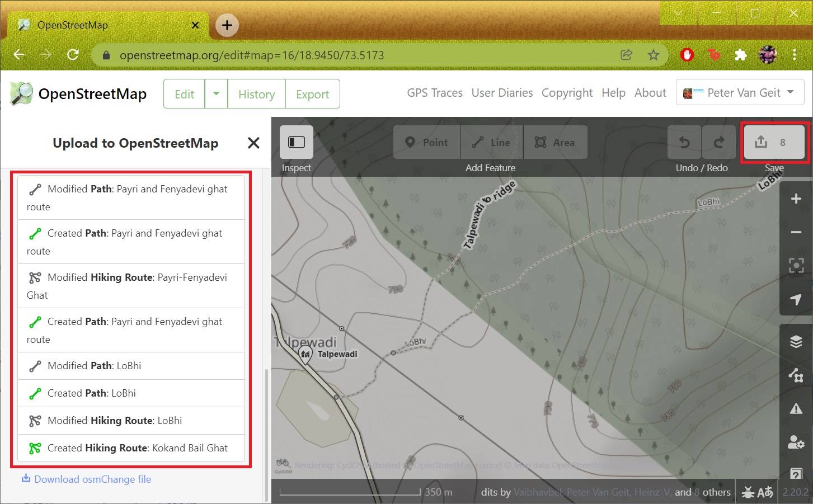Open the tab search chevron

(678, 13)
